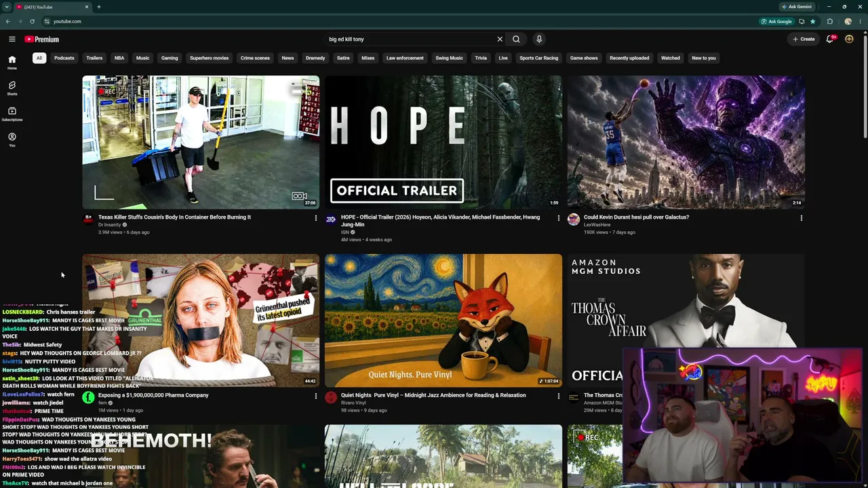This screenshot has height=488, width=868.
Task: Open the Create dropdown
Action: click(x=804, y=39)
